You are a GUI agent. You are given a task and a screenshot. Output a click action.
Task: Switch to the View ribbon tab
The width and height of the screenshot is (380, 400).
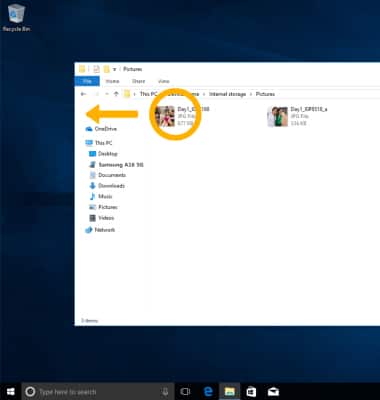[163, 81]
